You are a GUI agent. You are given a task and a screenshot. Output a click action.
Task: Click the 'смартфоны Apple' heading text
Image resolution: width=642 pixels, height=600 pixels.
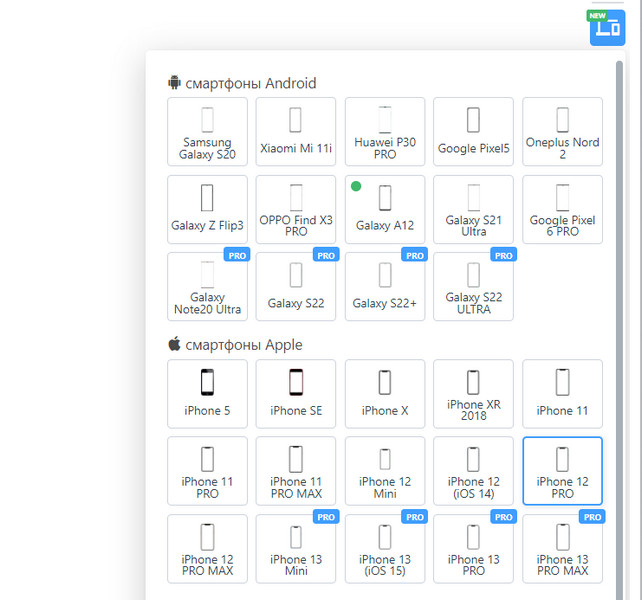(244, 345)
